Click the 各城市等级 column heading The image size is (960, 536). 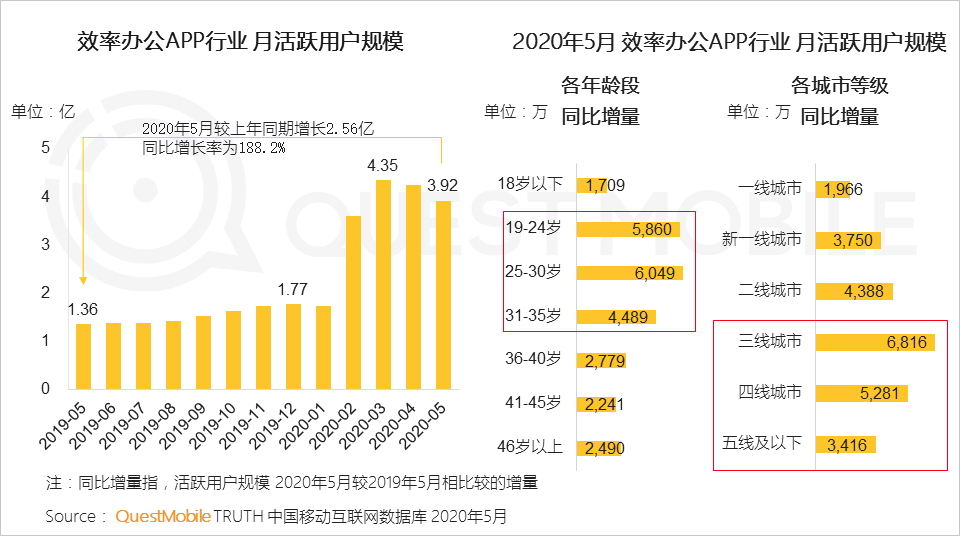840,86
